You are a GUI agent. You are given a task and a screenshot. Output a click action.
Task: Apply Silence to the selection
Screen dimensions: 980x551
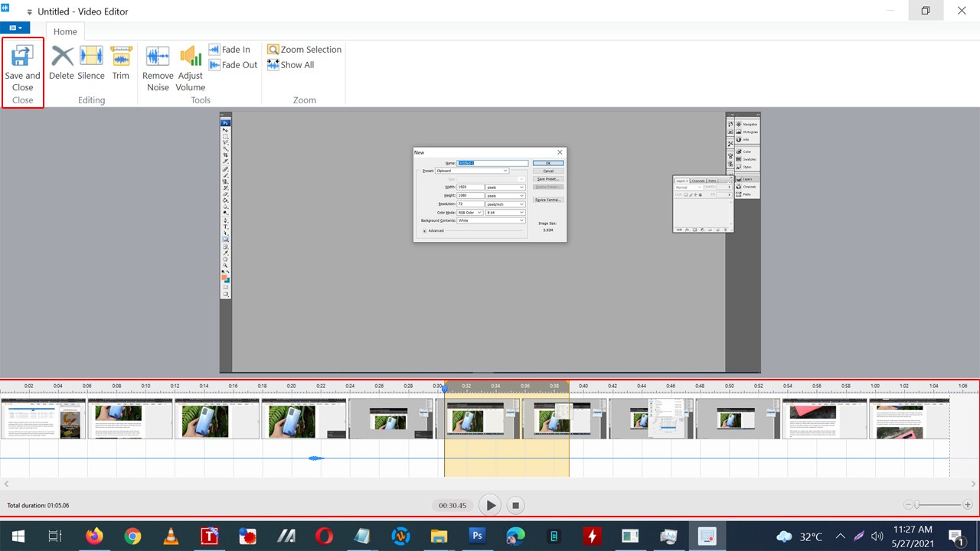tap(91, 63)
